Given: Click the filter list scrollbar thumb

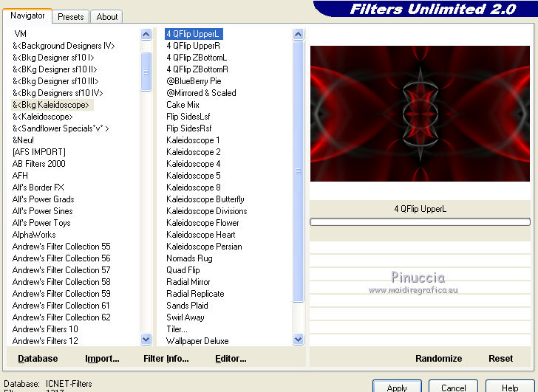Looking at the screenshot, I should coord(298,171).
